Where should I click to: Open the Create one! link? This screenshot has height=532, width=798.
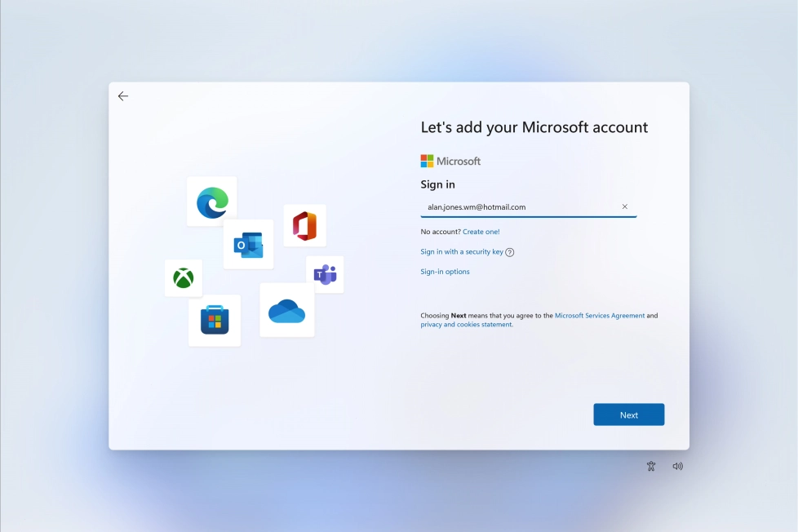click(480, 232)
